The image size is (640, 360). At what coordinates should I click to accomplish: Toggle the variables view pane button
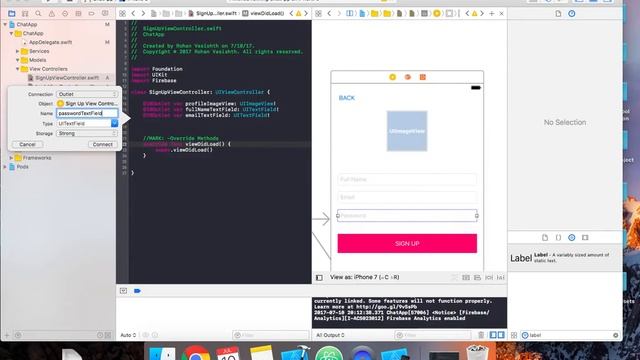click(493, 335)
